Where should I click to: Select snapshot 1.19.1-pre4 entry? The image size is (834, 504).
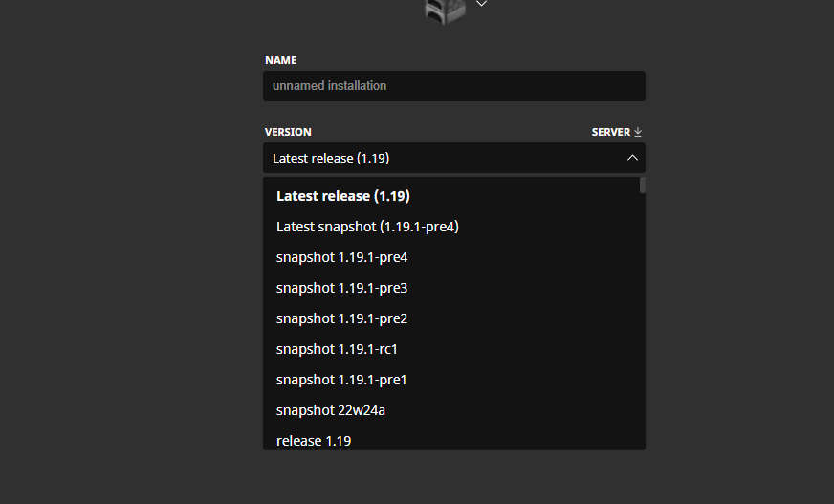[341, 257]
